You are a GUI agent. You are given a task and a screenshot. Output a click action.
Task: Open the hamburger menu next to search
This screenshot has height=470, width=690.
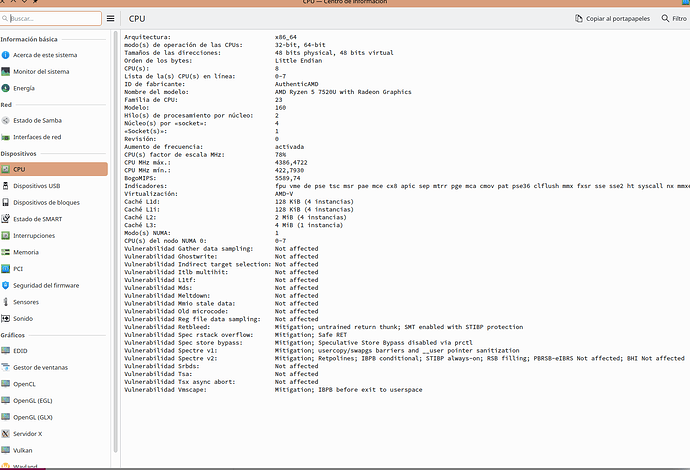click(x=110, y=18)
